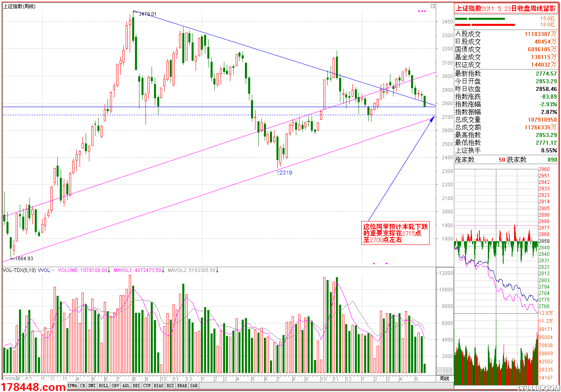This screenshot has width=561, height=392.
Task: Select the 基金成交 row
Action: point(506,57)
